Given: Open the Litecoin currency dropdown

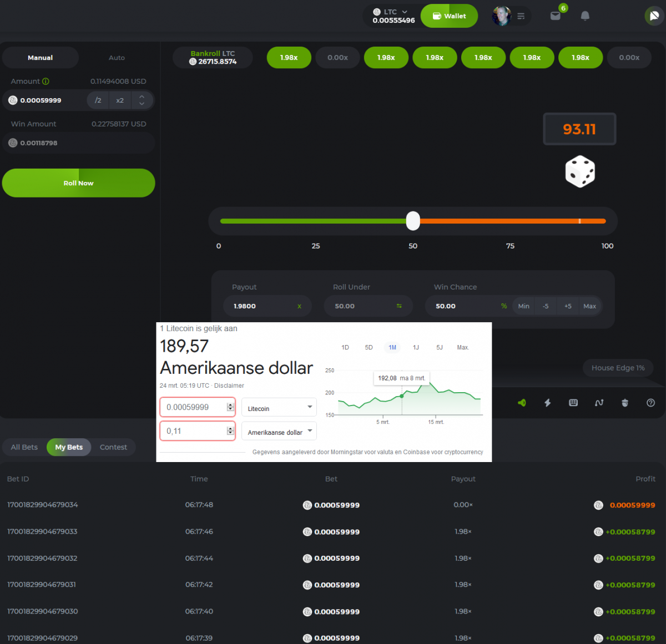Looking at the screenshot, I should 279,408.
